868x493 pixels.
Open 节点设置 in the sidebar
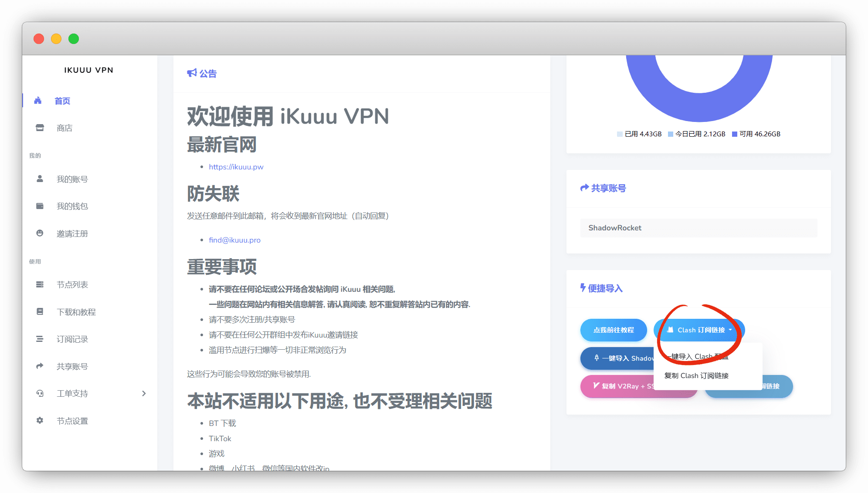click(x=72, y=421)
